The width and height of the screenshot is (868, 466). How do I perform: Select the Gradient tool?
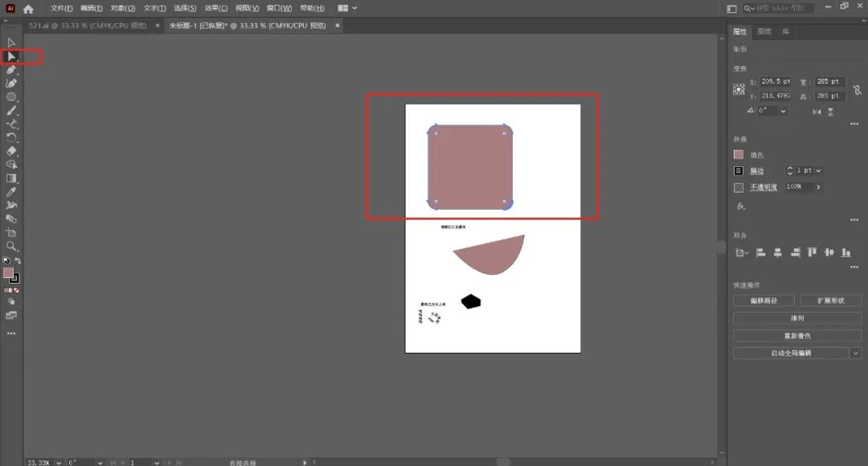(x=11, y=178)
